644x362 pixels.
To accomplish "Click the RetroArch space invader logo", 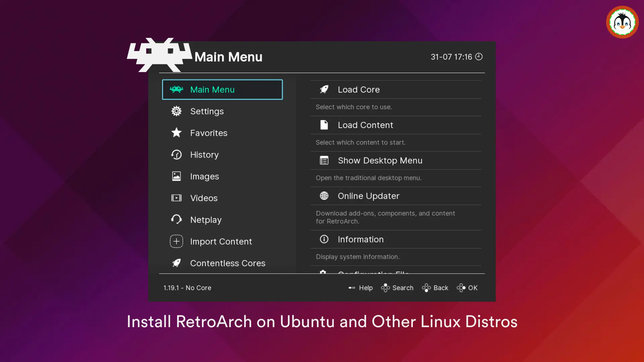I will click(159, 55).
